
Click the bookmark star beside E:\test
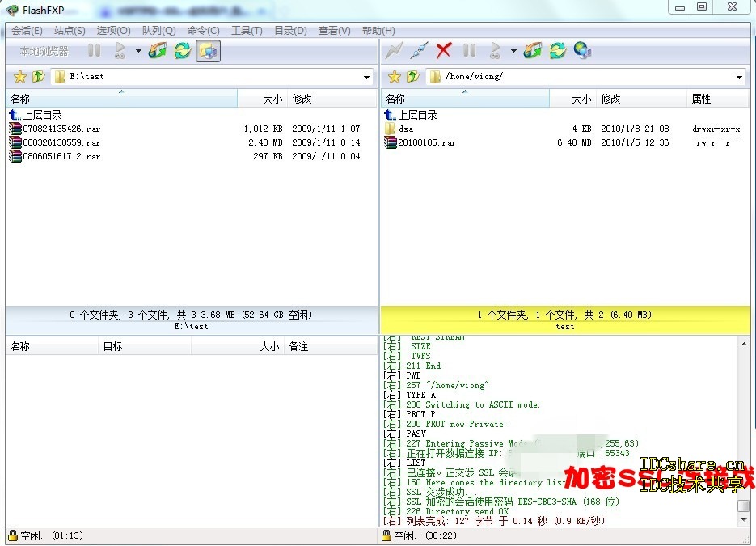[x=19, y=77]
